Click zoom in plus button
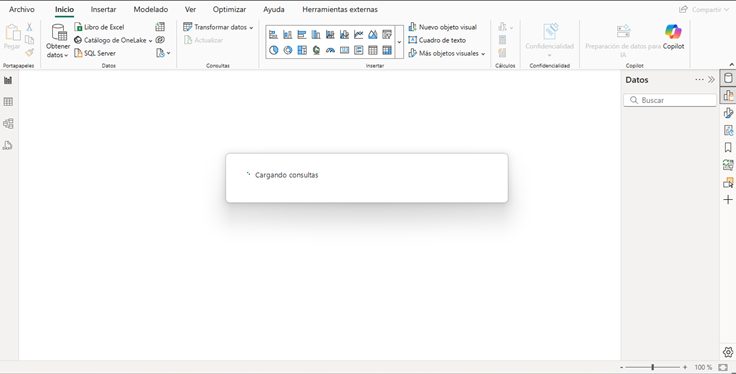The width and height of the screenshot is (736, 374). (x=685, y=367)
